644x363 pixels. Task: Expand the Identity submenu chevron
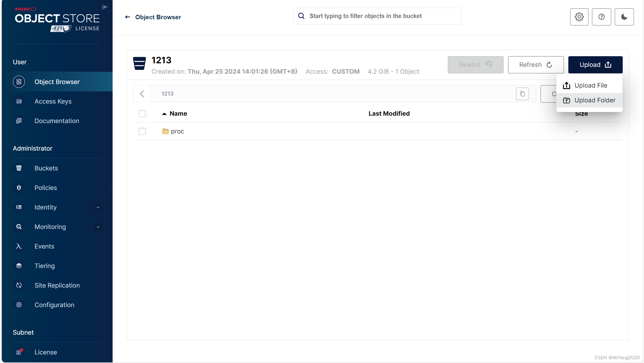pos(98,207)
